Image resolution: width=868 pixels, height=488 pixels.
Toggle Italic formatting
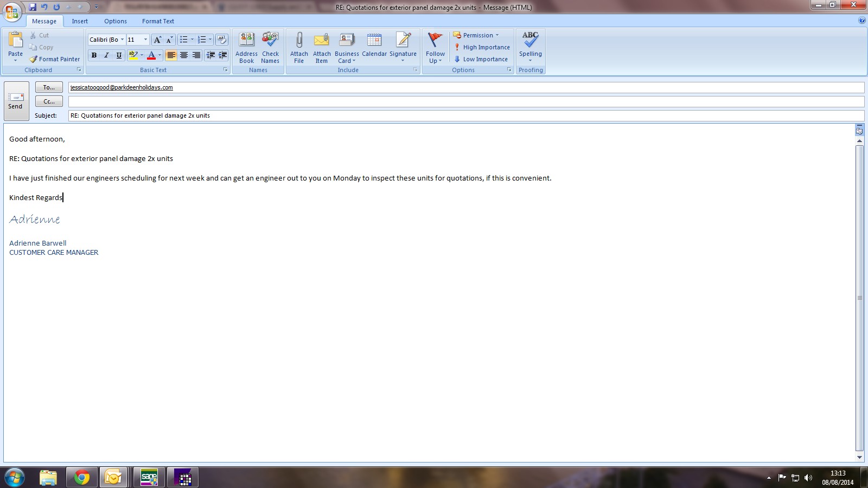(106, 55)
